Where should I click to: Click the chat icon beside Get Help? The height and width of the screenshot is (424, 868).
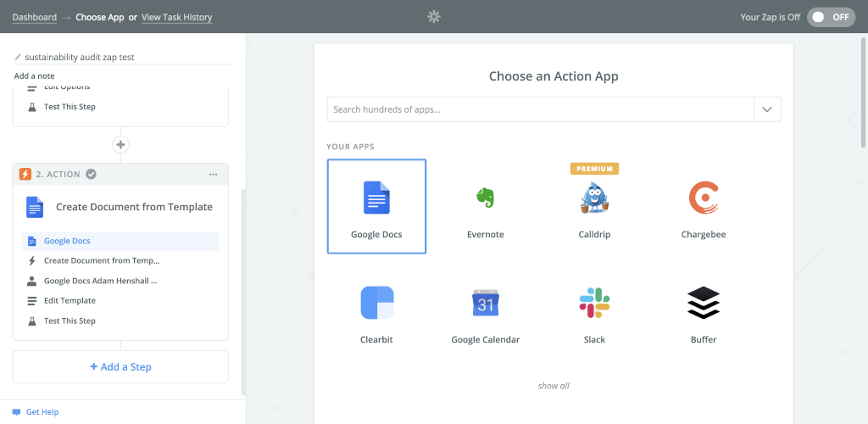pyautogui.click(x=17, y=412)
